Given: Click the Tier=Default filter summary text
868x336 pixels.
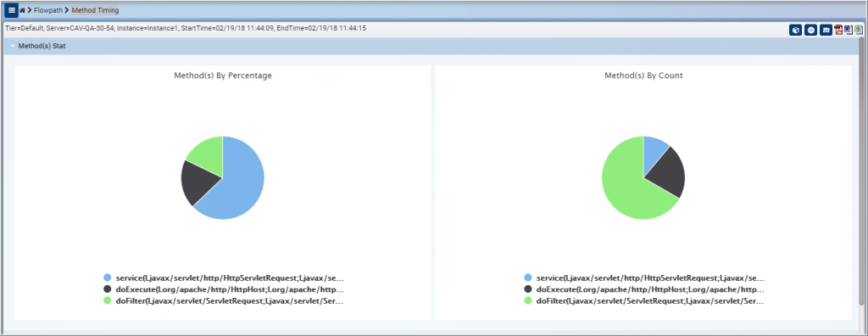Looking at the screenshot, I should click(186, 28).
